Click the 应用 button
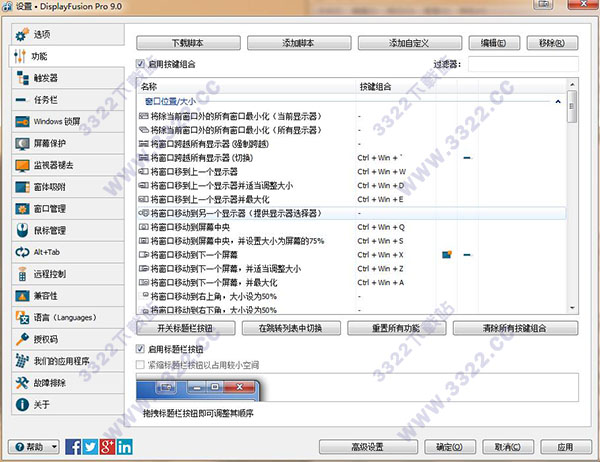 [x=566, y=447]
